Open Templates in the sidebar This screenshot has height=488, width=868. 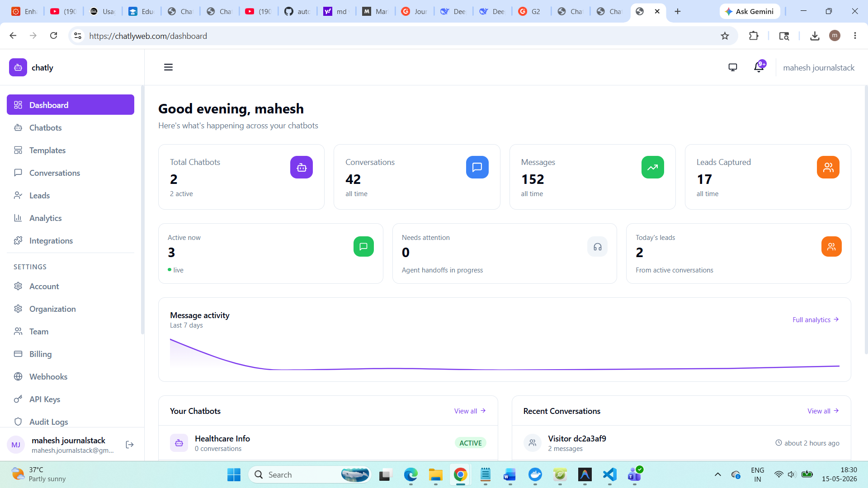71,150
